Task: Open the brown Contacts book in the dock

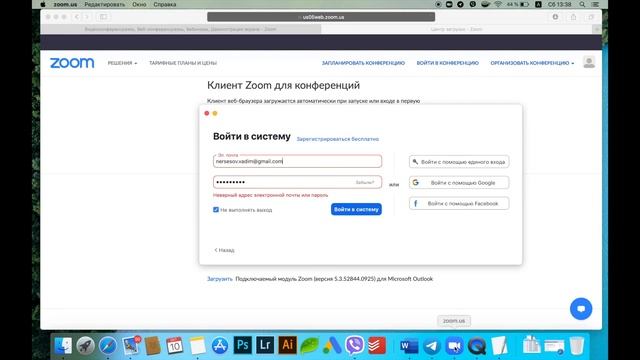Action: [x=153, y=346]
